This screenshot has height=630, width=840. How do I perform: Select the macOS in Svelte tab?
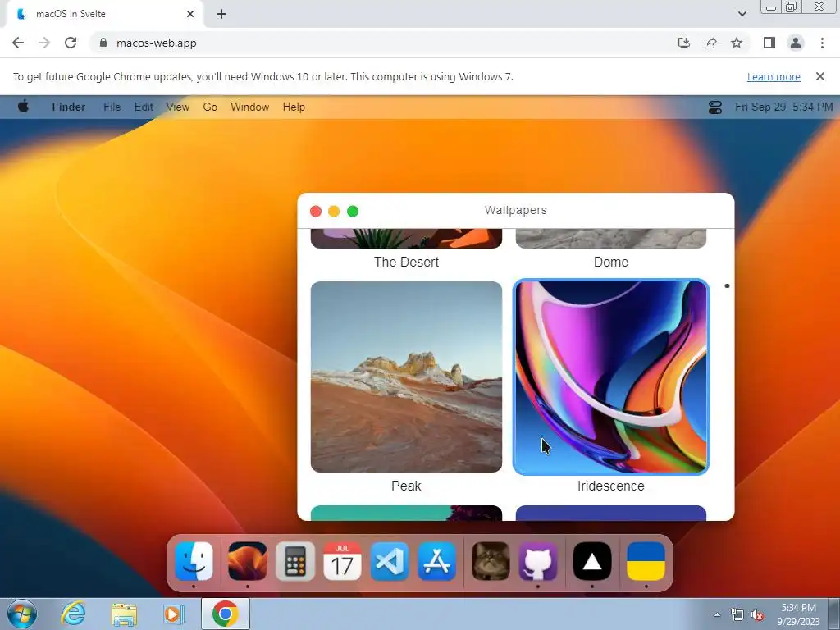tap(104, 14)
